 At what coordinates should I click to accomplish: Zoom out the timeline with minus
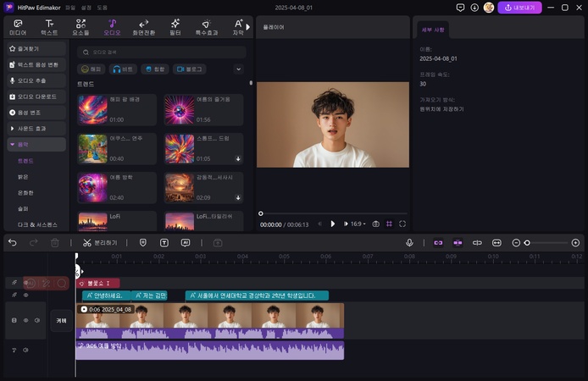(x=516, y=243)
